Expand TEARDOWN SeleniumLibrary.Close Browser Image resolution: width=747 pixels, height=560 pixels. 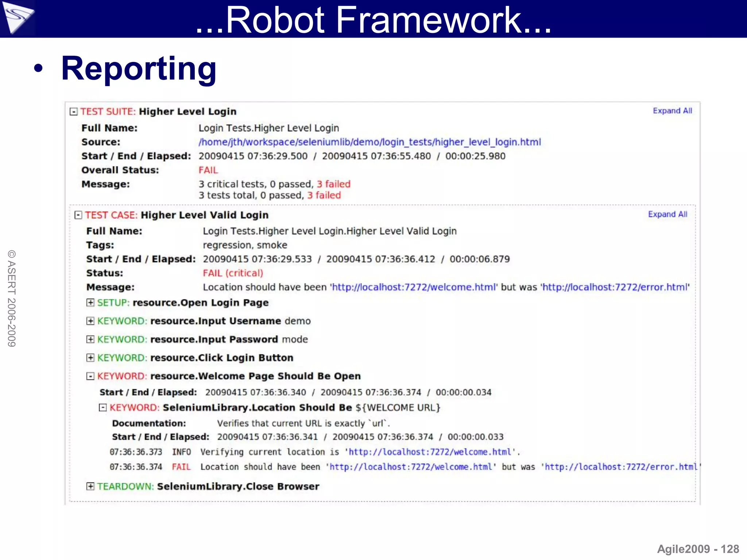[x=90, y=486]
